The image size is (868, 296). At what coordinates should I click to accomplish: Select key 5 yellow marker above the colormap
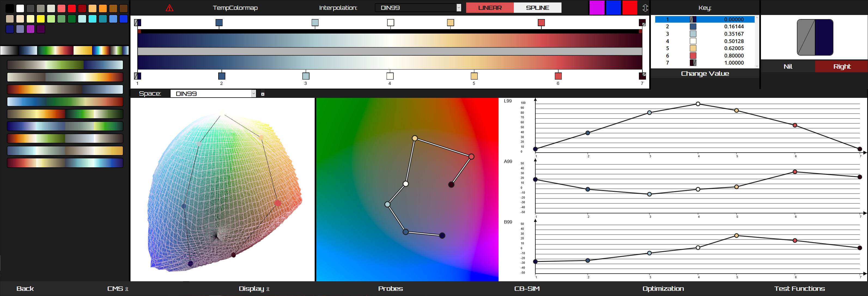[x=451, y=23]
